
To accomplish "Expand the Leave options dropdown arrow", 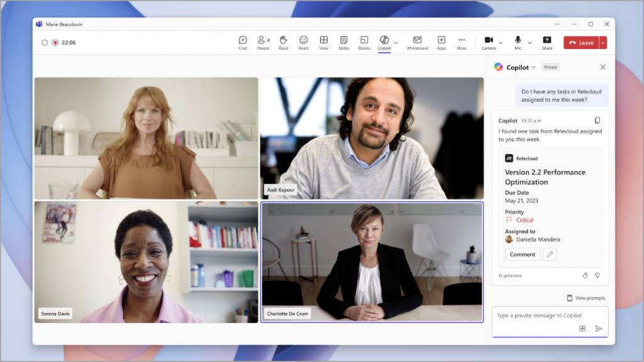I will pyautogui.click(x=603, y=43).
